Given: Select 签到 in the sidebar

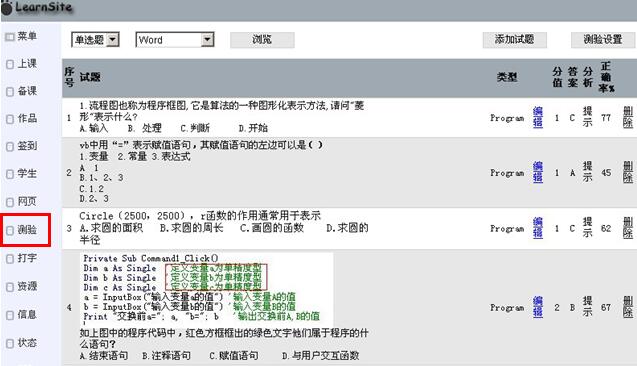Looking at the screenshot, I should tap(27, 146).
